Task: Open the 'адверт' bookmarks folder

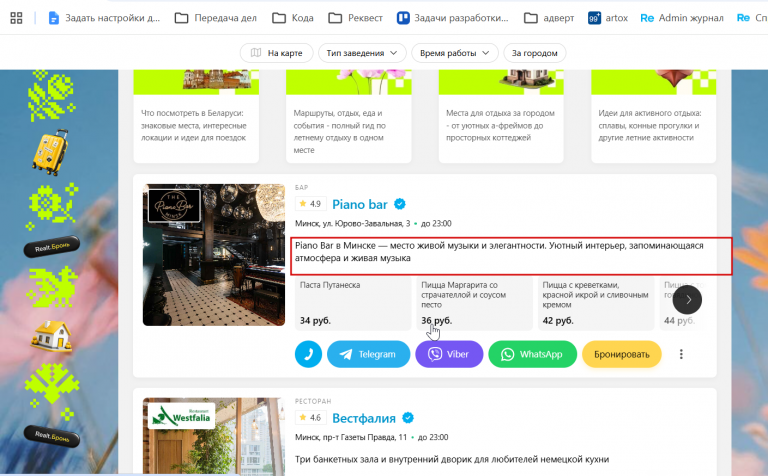Action: coord(549,18)
